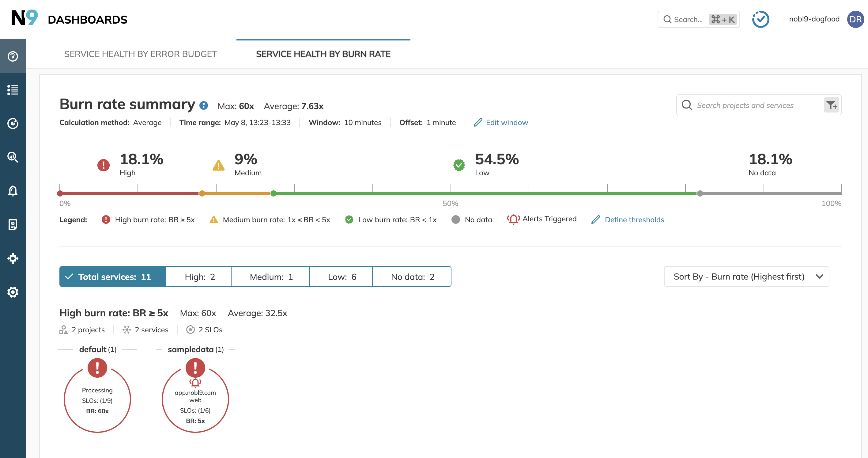Open the alerts bell icon in sidebar
The height and width of the screenshot is (458, 868).
13,191
